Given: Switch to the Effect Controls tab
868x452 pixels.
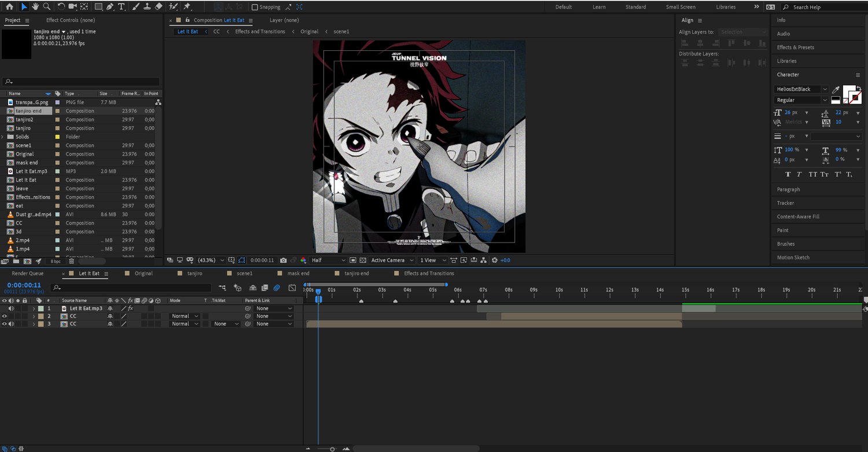Looking at the screenshot, I should pos(71,20).
